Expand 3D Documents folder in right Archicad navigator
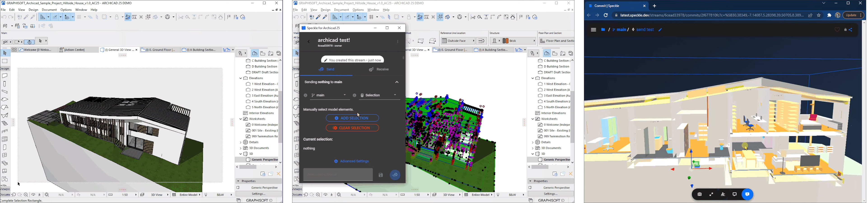The width and height of the screenshot is (868, 203). 533,148
